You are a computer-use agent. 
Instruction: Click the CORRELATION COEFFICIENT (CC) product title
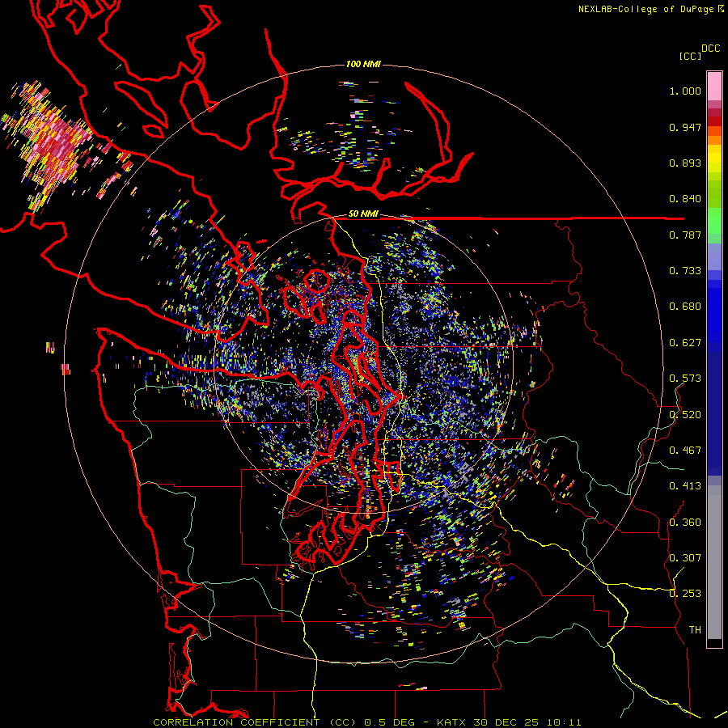click(255, 722)
